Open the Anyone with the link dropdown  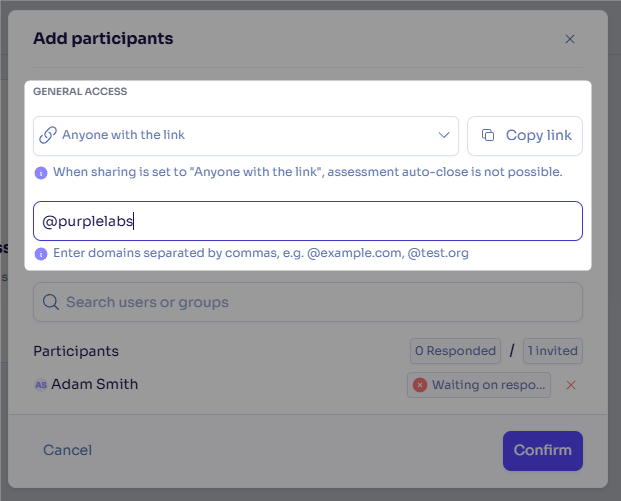pos(246,135)
